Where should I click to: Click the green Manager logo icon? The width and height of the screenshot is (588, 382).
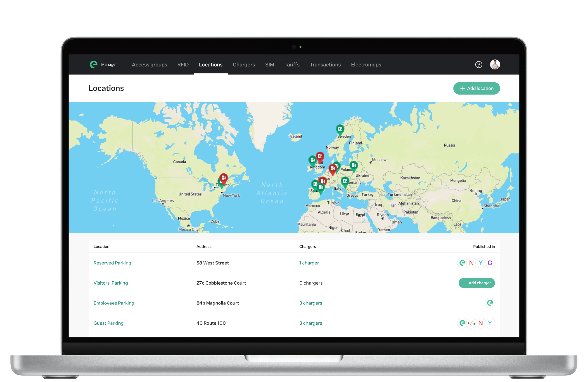click(x=94, y=64)
